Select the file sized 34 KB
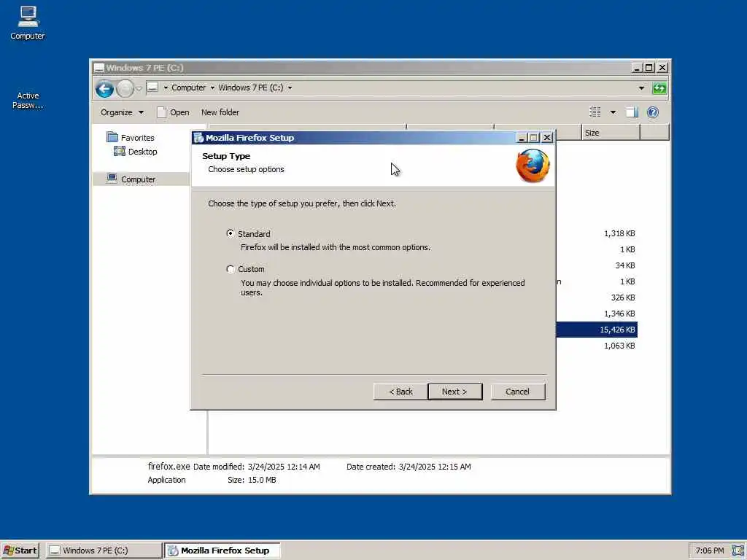Image resolution: width=747 pixels, height=560 pixels. (x=625, y=265)
